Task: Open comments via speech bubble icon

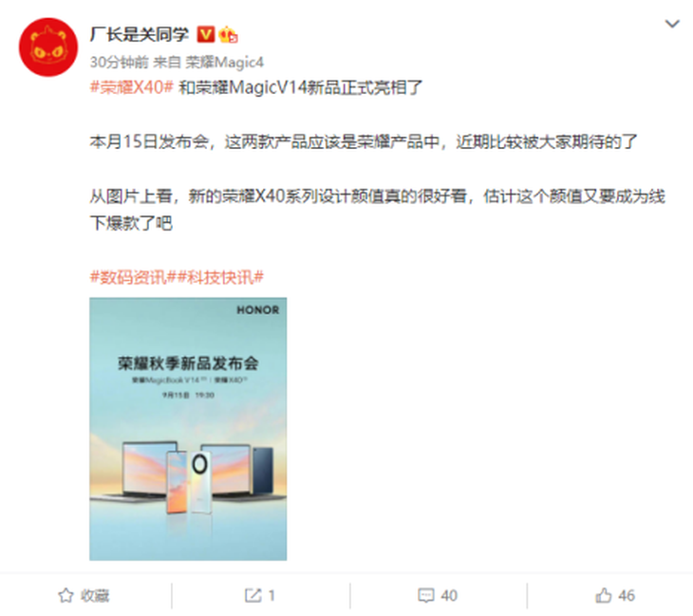Action: pos(426,596)
